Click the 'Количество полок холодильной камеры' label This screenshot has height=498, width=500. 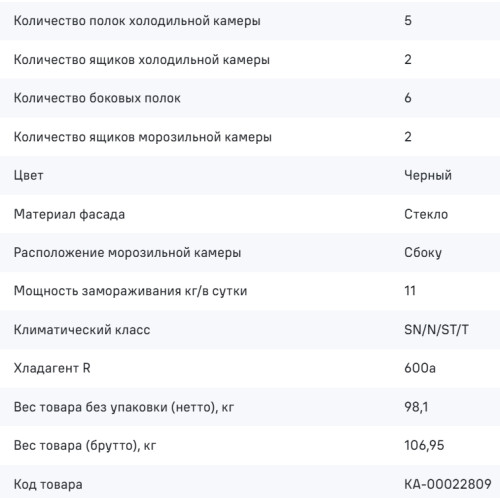pos(137,21)
